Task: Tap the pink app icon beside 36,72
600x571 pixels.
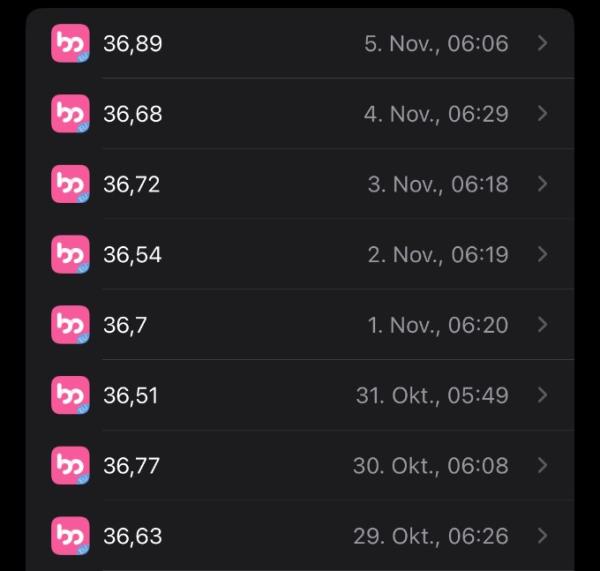Action: [70, 184]
